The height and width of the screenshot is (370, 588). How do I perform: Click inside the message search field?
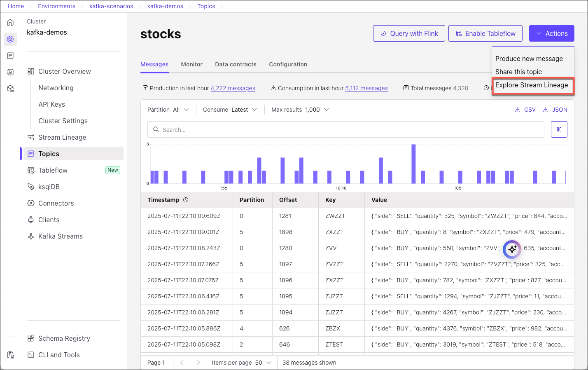click(345, 130)
